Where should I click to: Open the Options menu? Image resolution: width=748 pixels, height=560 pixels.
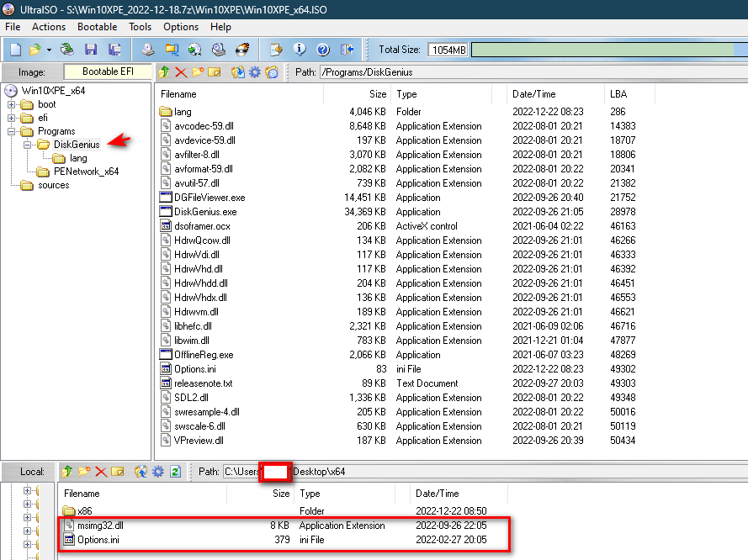(181, 27)
